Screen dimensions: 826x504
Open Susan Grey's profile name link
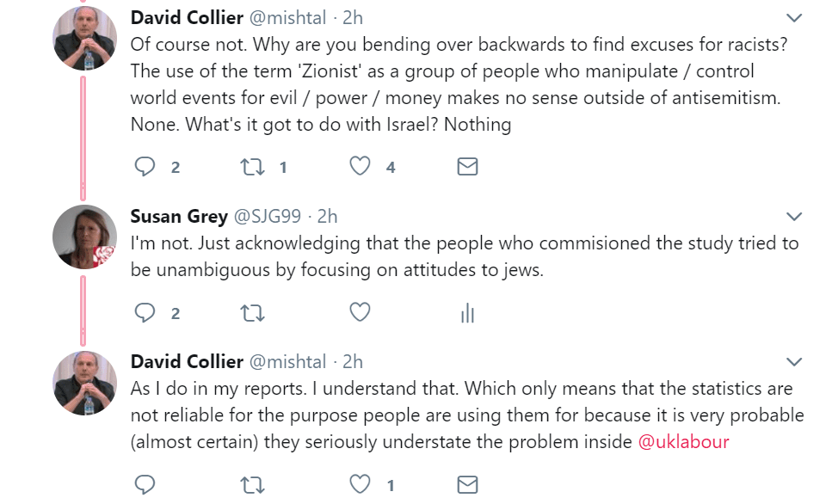click(x=179, y=216)
